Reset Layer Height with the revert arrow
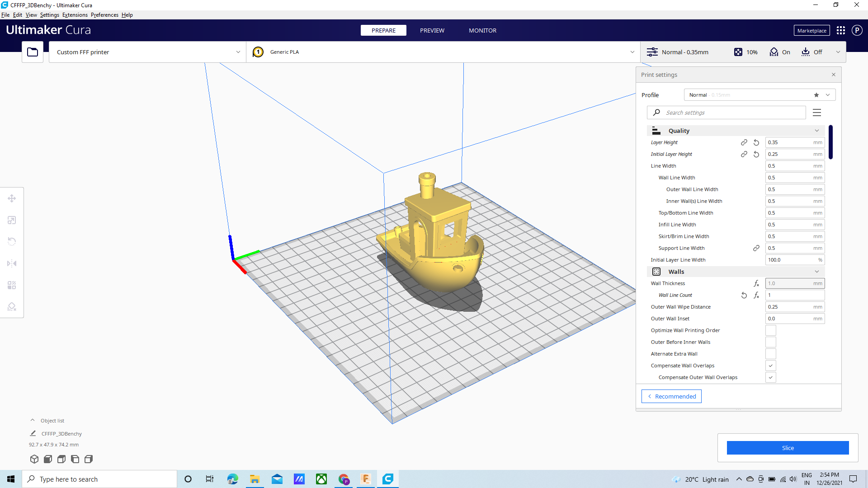 756,142
